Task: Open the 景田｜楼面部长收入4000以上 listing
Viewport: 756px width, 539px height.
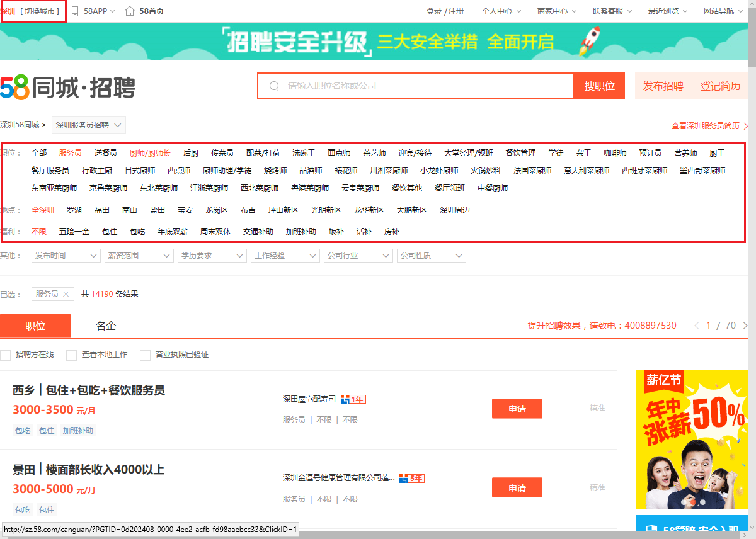Action: point(89,470)
